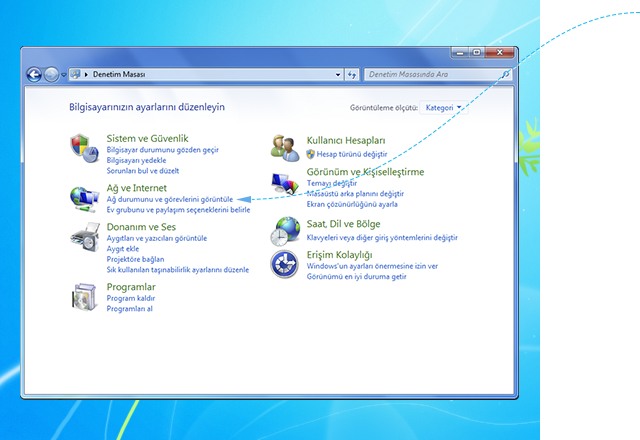Click the forward navigation arrow button
The height and width of the screenshot is (440, 640).
(51, 75)
